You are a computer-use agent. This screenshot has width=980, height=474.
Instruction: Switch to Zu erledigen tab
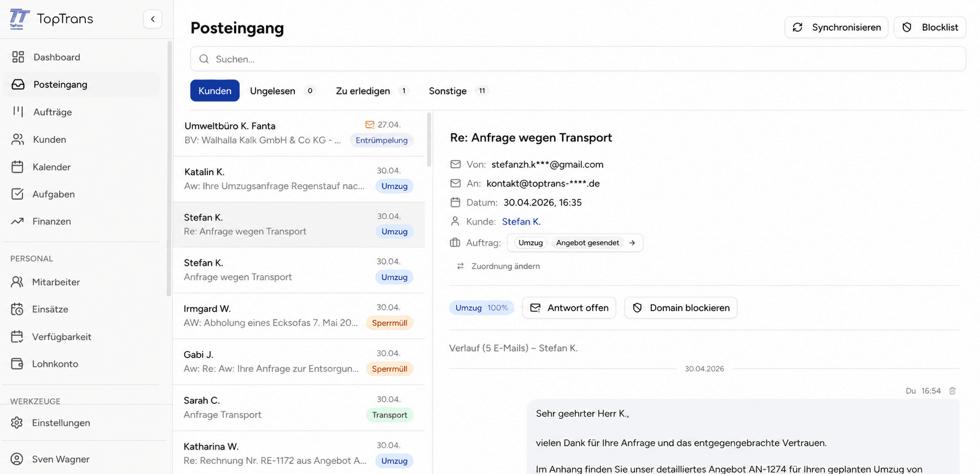coord(372,91)
